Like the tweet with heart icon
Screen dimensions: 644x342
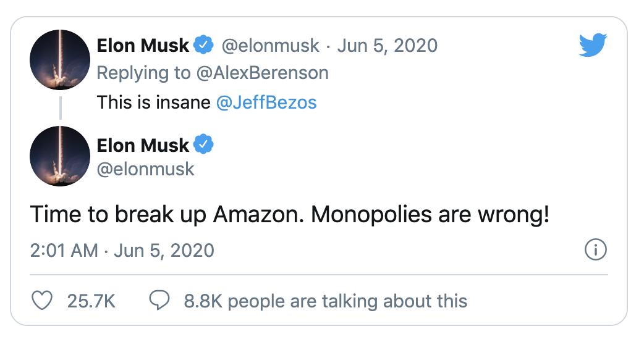click(x=42, y=301)
